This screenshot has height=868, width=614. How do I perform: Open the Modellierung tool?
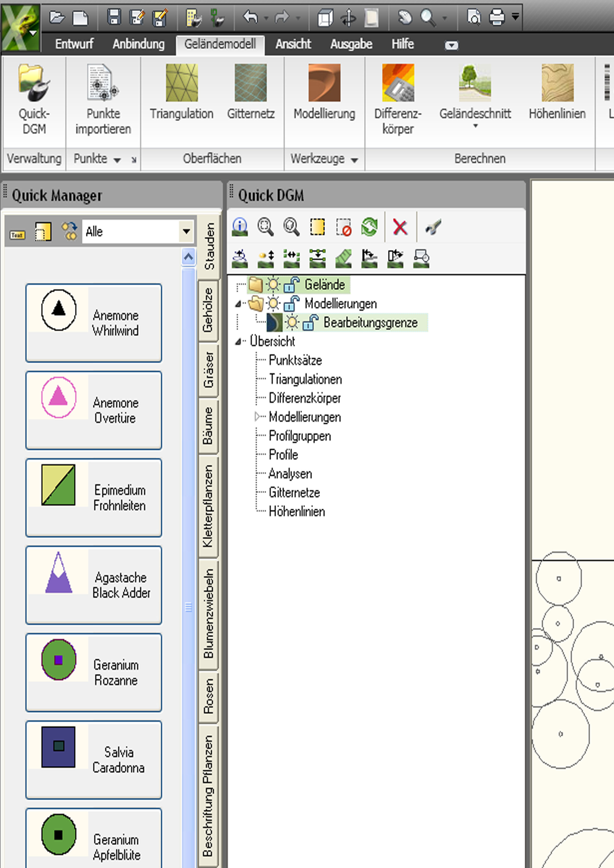tap(324, 92)
